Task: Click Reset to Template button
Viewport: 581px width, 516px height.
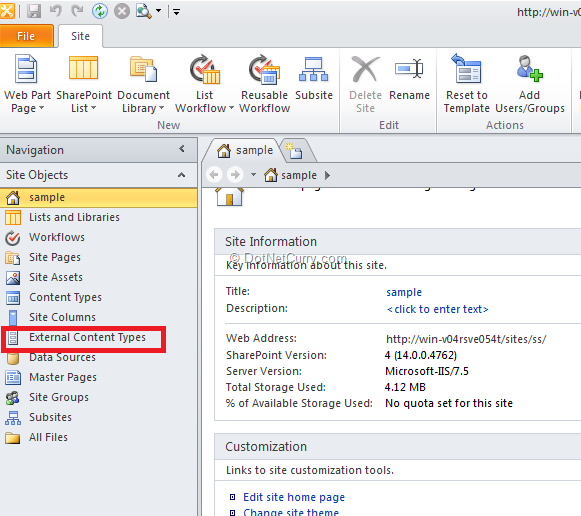Action: (x=467, y=84)
